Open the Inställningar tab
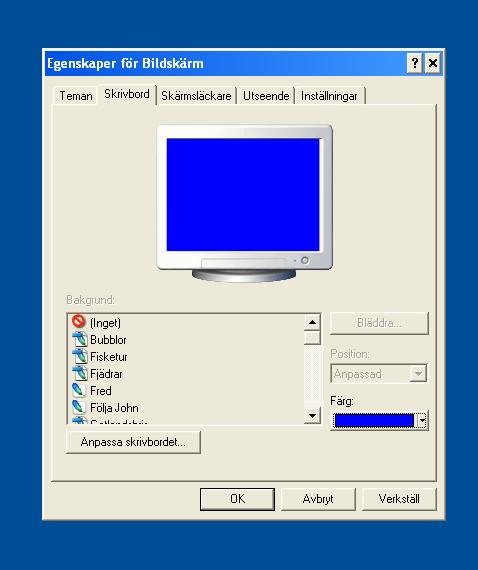The image size is (478, 570). click(329, 96)
